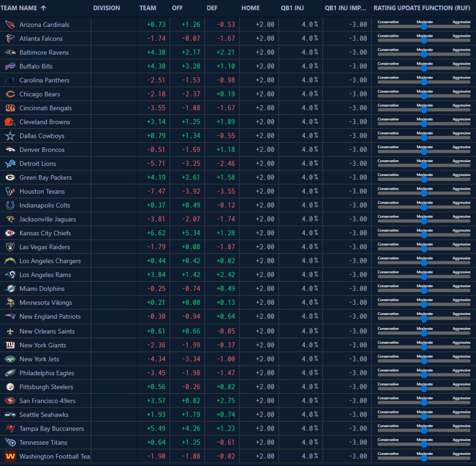The image size is (476, 466).
Task: Click the Denver Broncos logo
Action: click(x=10, y=150)
